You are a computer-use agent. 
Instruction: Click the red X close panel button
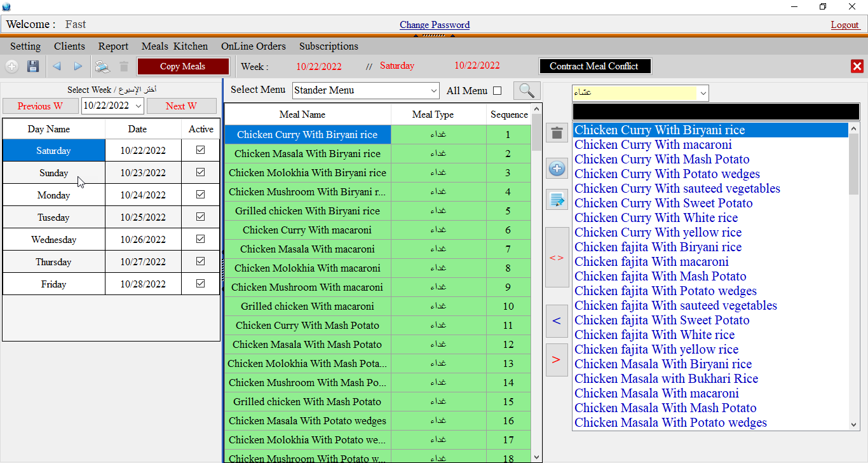[x=857, y=66]
